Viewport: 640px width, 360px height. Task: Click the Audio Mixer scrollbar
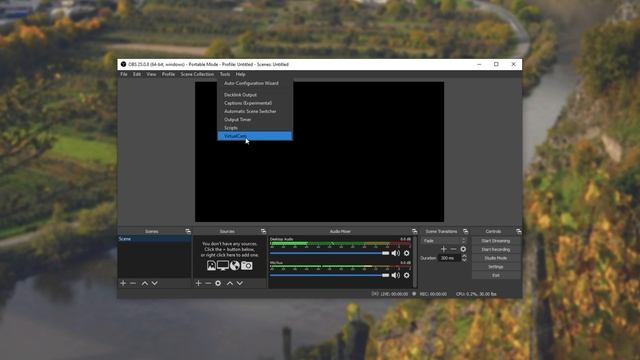pos(415,261)
